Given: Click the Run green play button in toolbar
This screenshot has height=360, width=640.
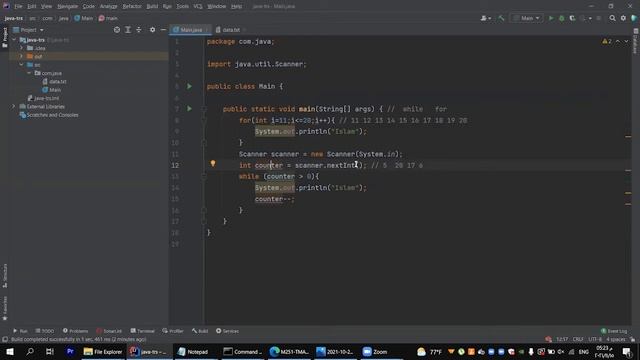Looking at the screenshot, I should pyautogui.click(x=551, y=18).
